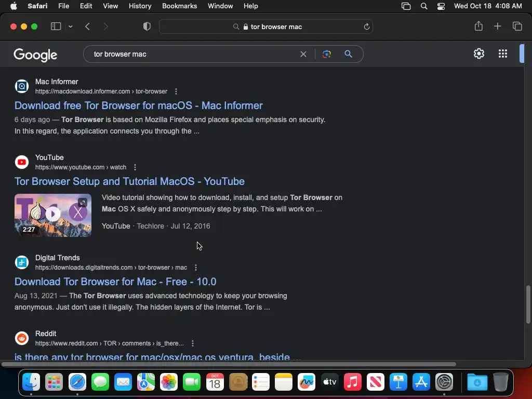Screen dimensions: 532x399
Task: Open the Bookmarks menu
Action: click(x=179, y=6)
